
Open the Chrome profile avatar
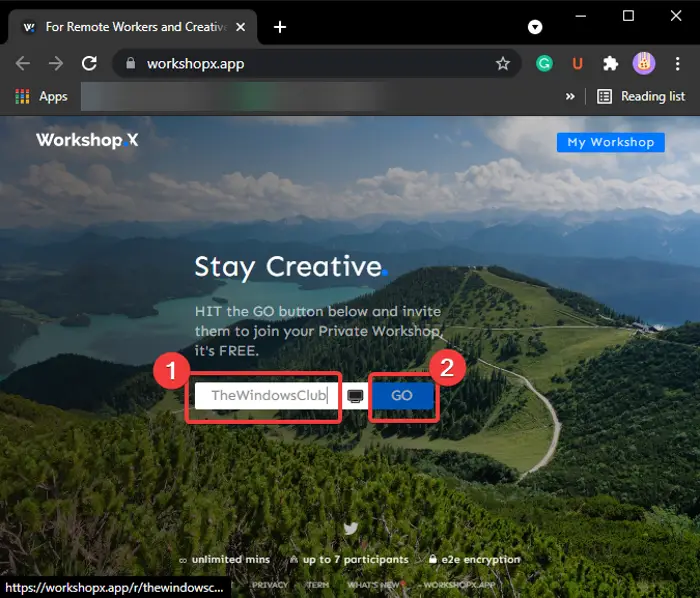[x=644, y=63]
